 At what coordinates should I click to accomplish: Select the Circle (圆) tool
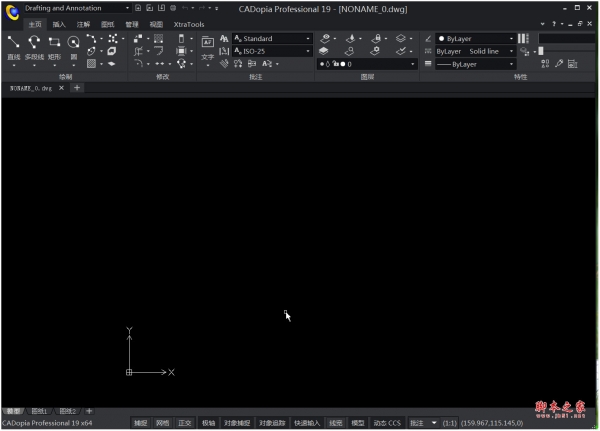coord(73,47)
